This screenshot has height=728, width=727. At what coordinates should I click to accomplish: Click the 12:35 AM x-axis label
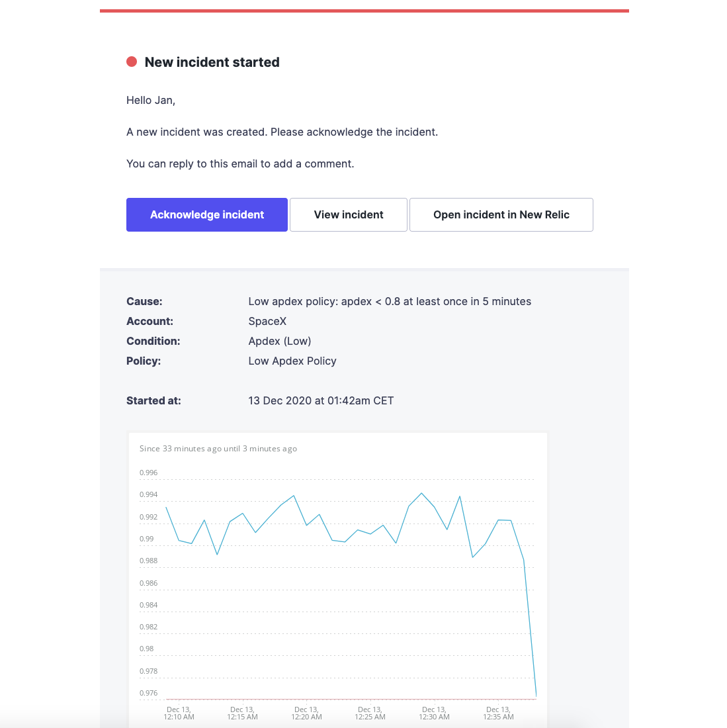(498, 713)
